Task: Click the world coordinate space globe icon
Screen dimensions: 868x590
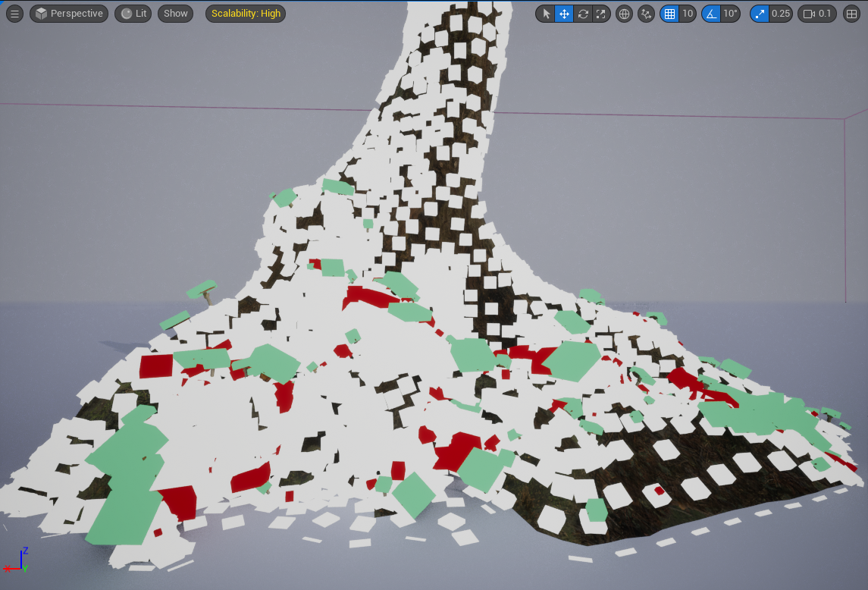Action: (x=624, y=14)
